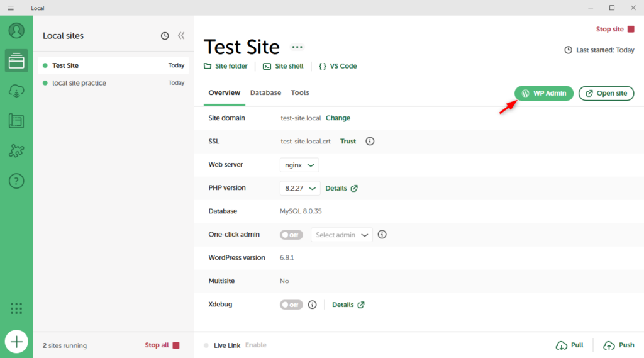Open Connect cloud sidebar icon
The image size is (644, 358).
(16, 91)
